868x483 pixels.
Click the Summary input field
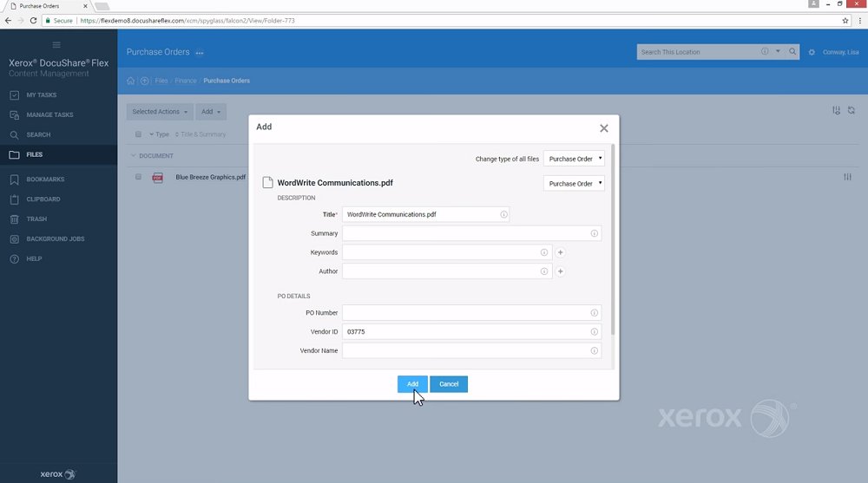(471, 233)
